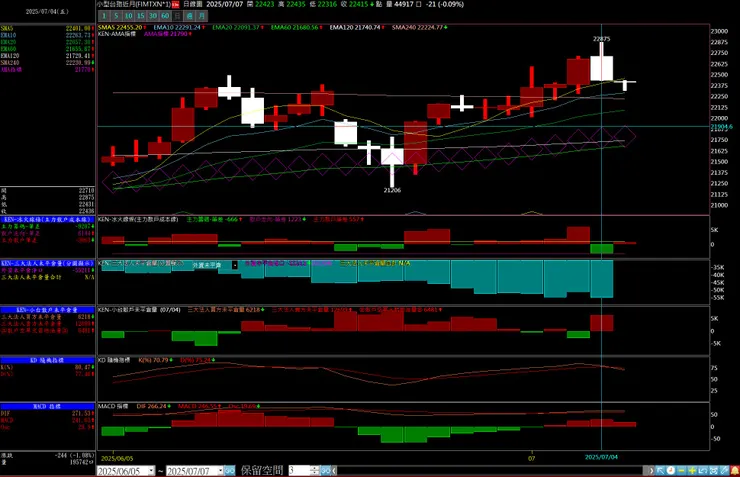
Task: Select the 10-minute interval button
Action: [x=128, y=16]
